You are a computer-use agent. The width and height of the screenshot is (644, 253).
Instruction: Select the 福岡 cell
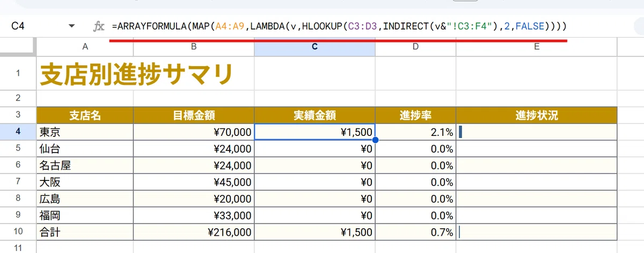[85, 215]
